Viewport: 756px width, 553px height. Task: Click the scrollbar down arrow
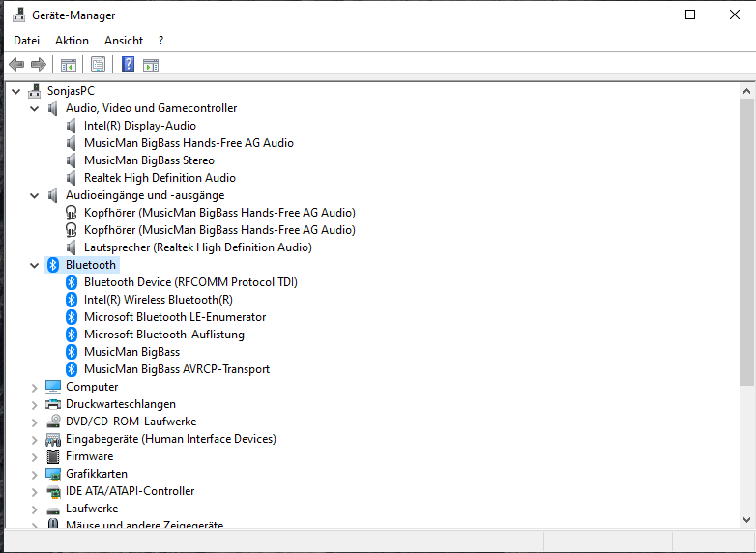(747, 520)
